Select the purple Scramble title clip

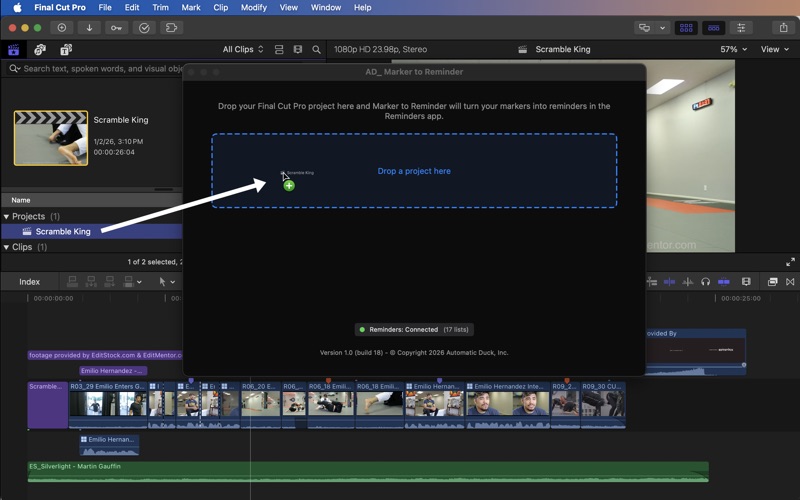tap(47, 405)
